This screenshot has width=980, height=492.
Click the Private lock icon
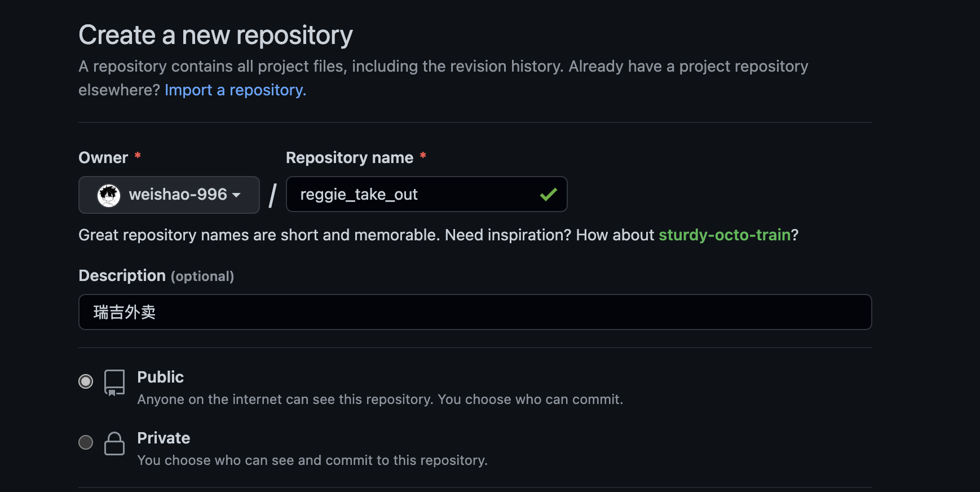point(114,443)
